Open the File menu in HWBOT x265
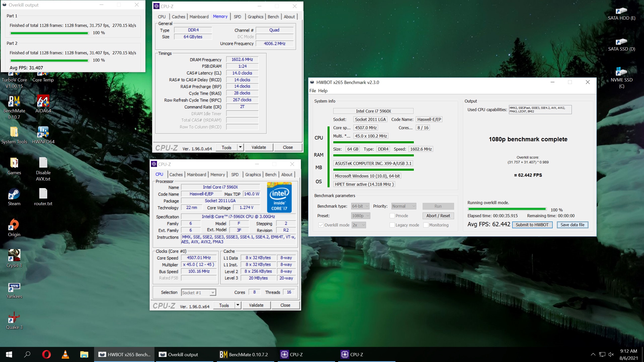644x362 pixels. click(313, 91)
